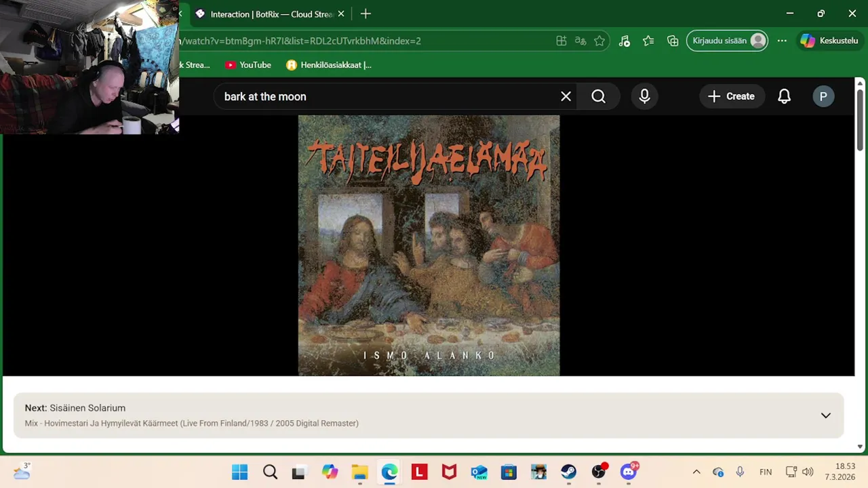Click the translate page icon
This screenshot has width=868, height=488.
click(580, 41)
